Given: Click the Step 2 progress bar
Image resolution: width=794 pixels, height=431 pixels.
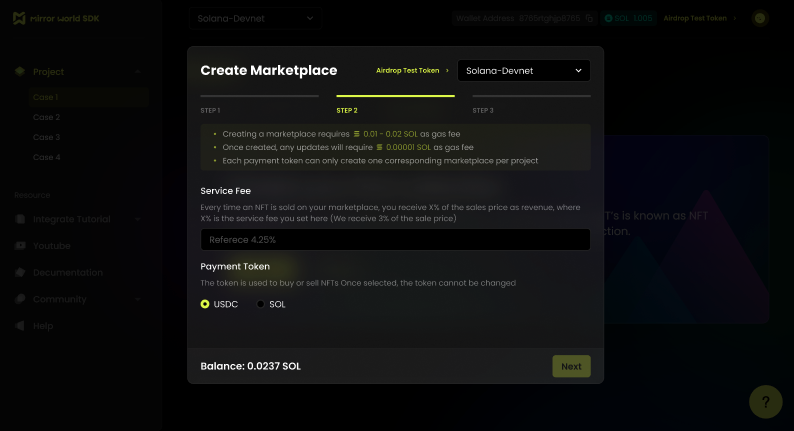Looking at the screenshot, I should 395,95.
